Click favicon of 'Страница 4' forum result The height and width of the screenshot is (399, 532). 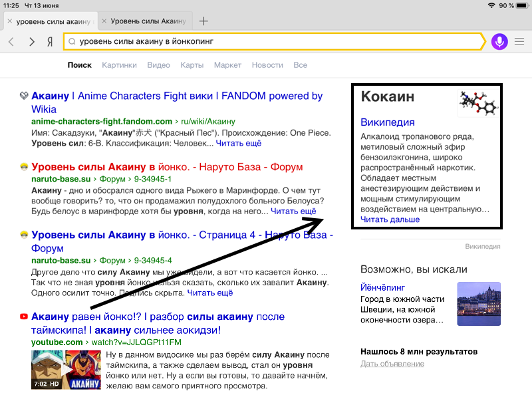pos(24,235)
